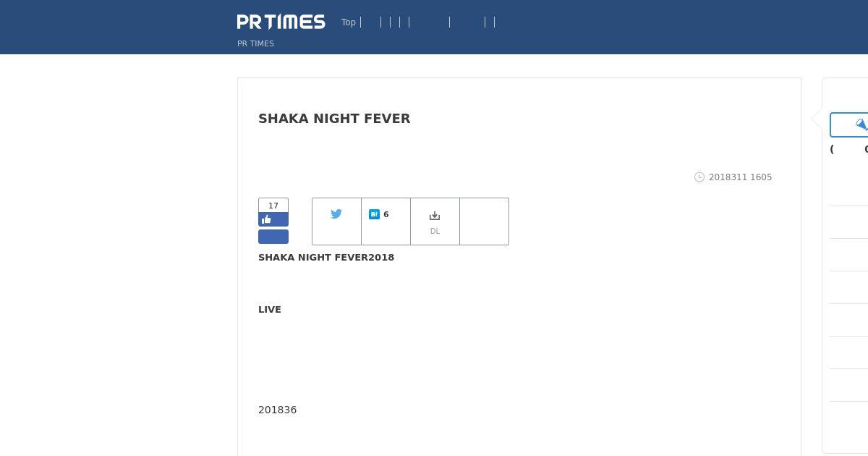Viewport: 868px width, 456px height.
Task: Click the megaphone follow button in sidebar
Action: 849,124
